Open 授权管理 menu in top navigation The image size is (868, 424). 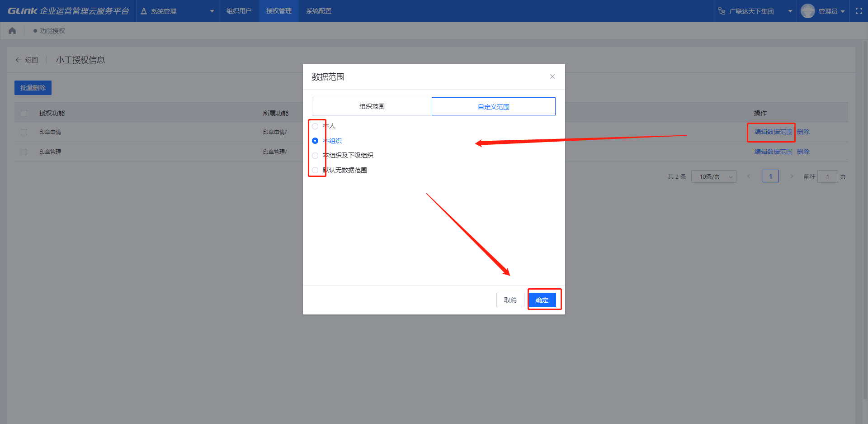pos(279,11)
